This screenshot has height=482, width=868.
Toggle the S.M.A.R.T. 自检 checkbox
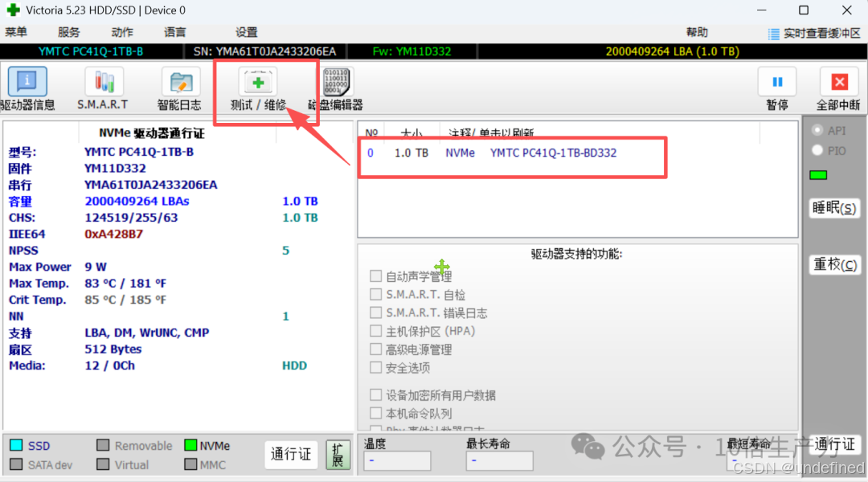376,294
